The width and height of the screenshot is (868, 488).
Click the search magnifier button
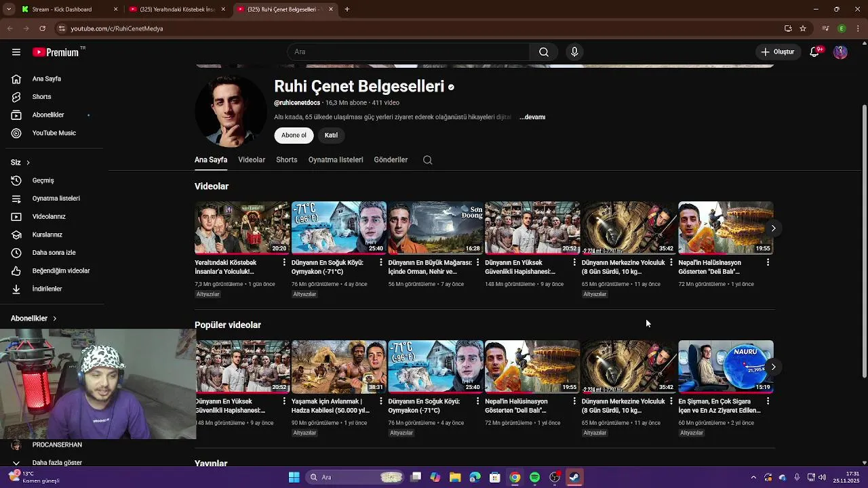tap(544, 52)
